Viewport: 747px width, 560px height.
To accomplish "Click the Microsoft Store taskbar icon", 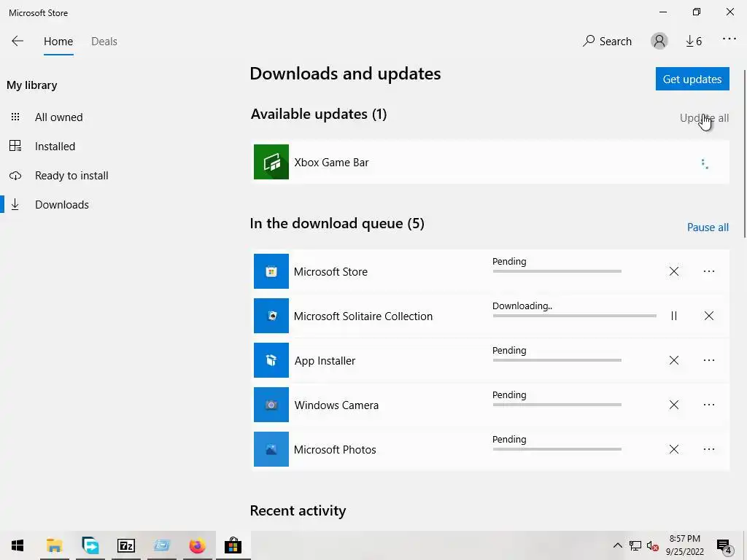I will pyautogui.click(x=233, y=545).
